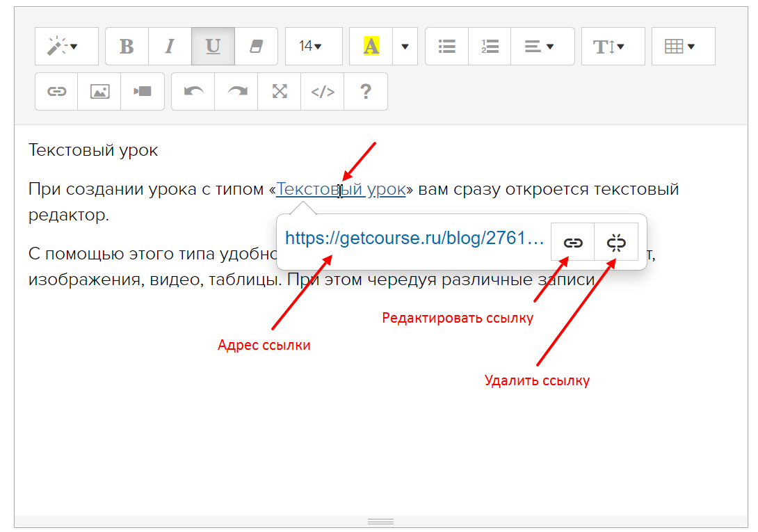Screen dimensions: 758x532
Task: Open the getcourse.ru link in the popover
Action: click(x=414, y=239)
